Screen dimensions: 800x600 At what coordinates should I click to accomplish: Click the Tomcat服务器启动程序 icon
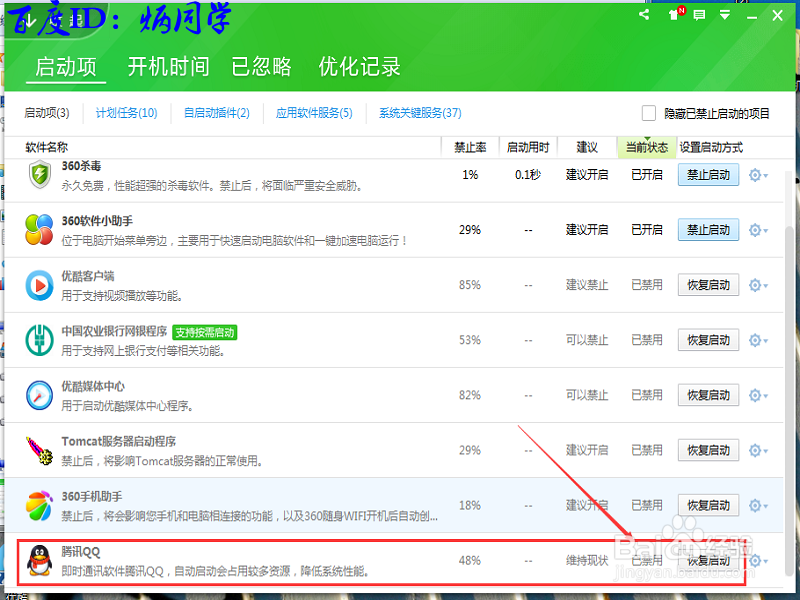tap(38, 449)
